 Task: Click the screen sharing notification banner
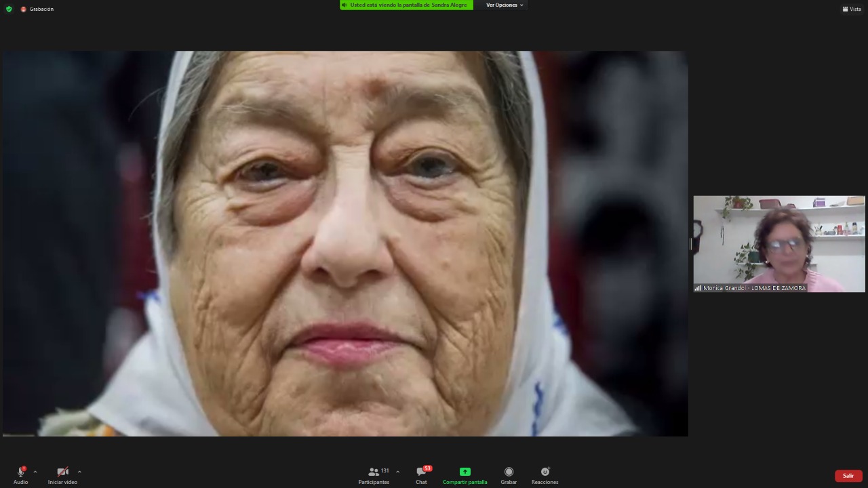406,5
